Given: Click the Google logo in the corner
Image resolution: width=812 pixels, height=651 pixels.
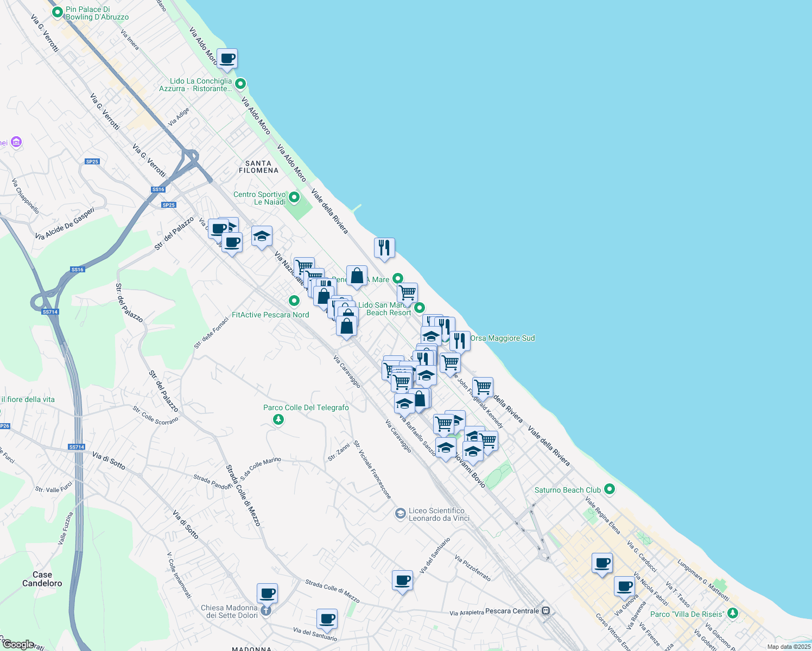Looking at the screenshot, I should 17,644.
